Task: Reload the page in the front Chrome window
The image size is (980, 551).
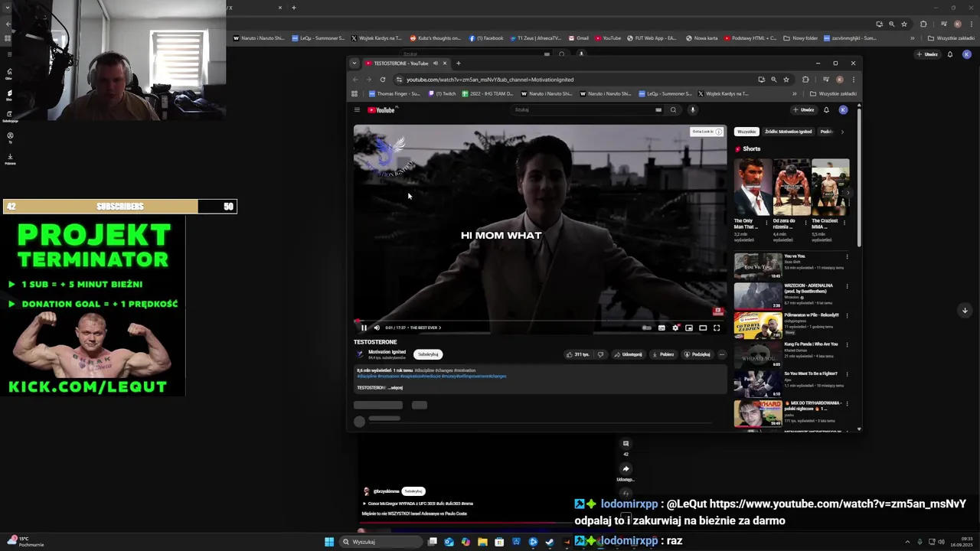Action: coord(383,80)
